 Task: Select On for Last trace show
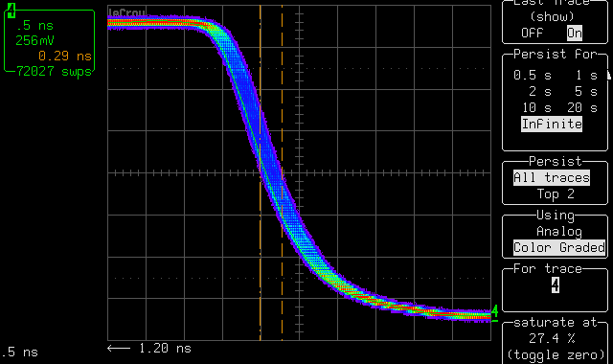[x=575, y=33]
